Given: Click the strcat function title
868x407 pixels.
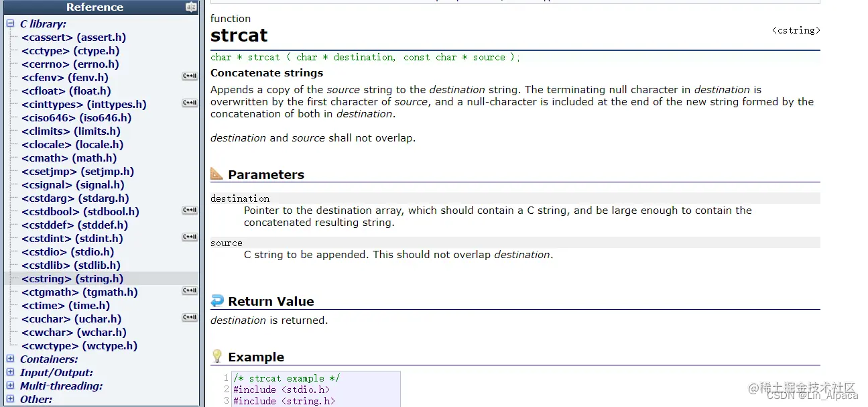Looking at the screenshot, I should [x=239, y=35].
